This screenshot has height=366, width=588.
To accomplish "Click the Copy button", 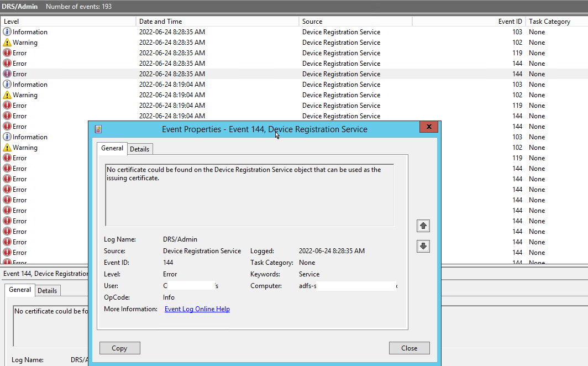I will [119, 348].
